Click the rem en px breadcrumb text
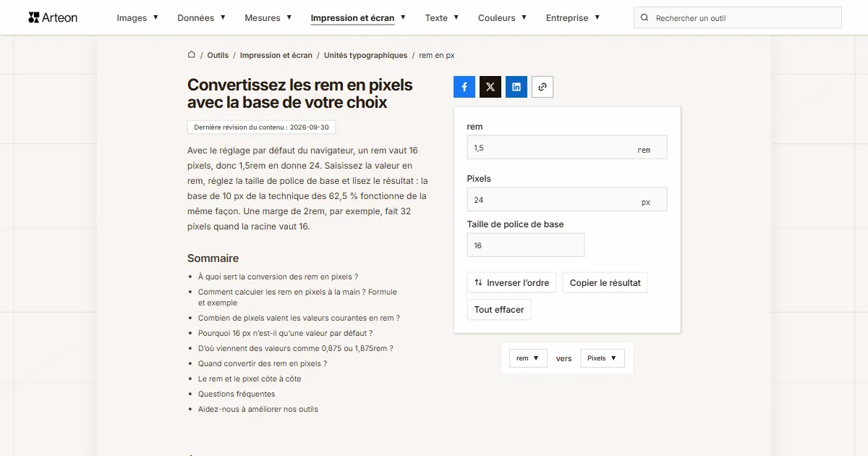The image size is (868, 456). tap(437, 55)
